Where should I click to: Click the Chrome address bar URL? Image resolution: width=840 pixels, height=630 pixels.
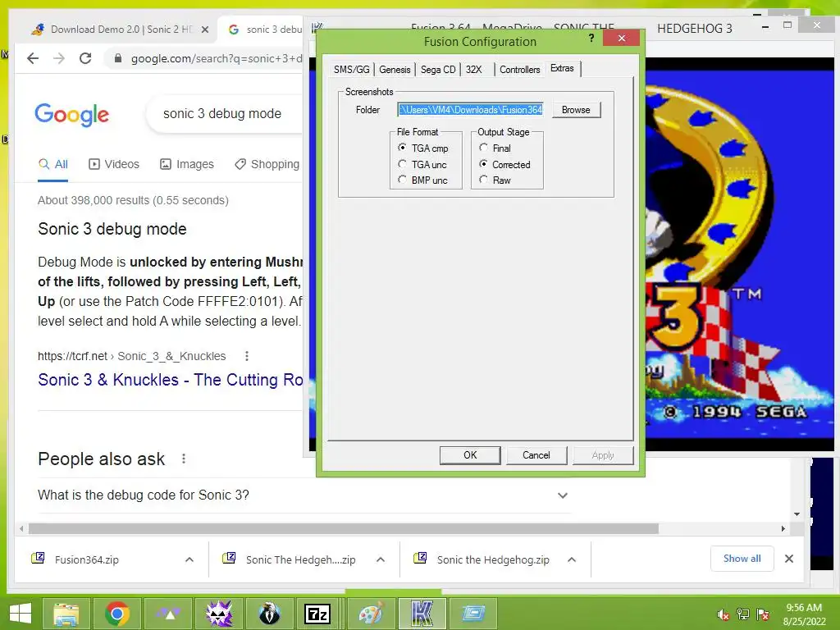pyautogui.click(x=217, y=58)
